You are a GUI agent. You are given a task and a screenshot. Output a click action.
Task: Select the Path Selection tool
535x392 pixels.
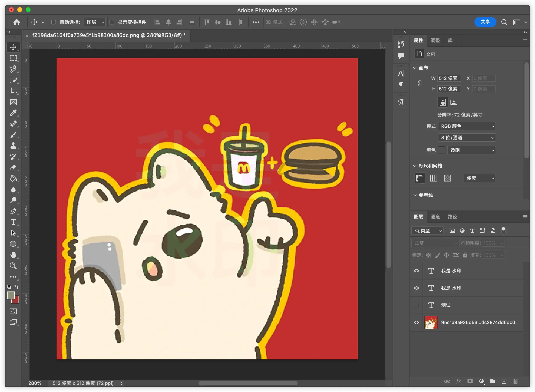coord(13,233)
